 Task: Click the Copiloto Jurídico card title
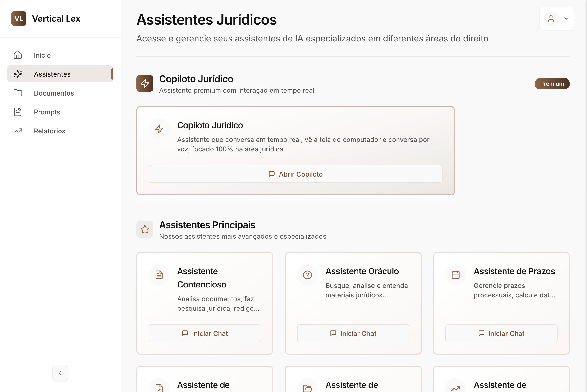tap(210, 125)
